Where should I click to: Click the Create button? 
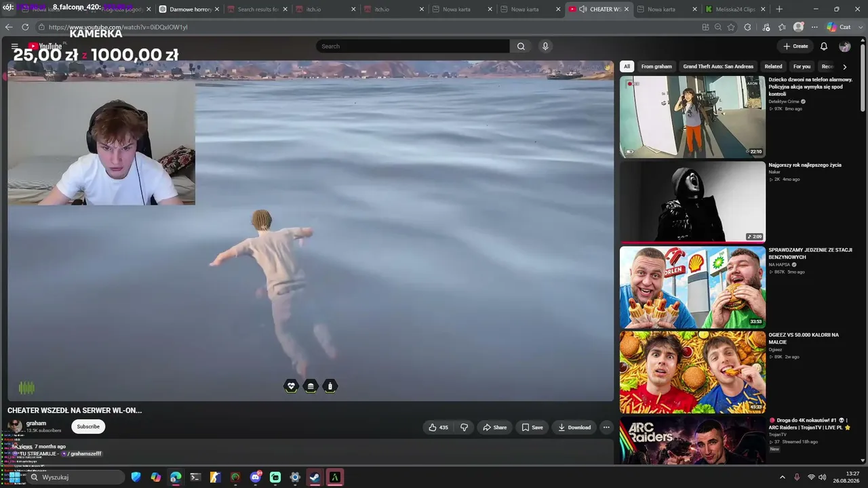click(x=795, y=46)
